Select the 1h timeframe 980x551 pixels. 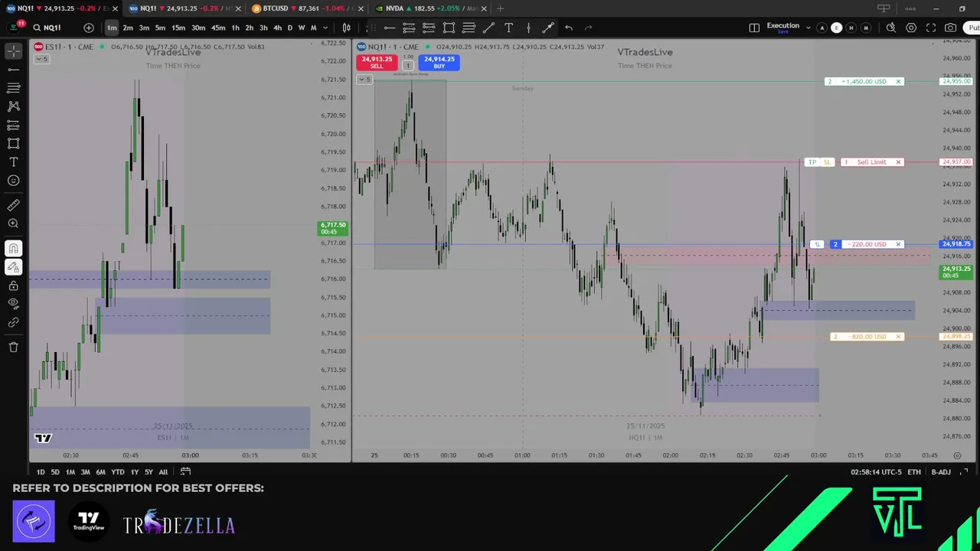click(235, 28)
